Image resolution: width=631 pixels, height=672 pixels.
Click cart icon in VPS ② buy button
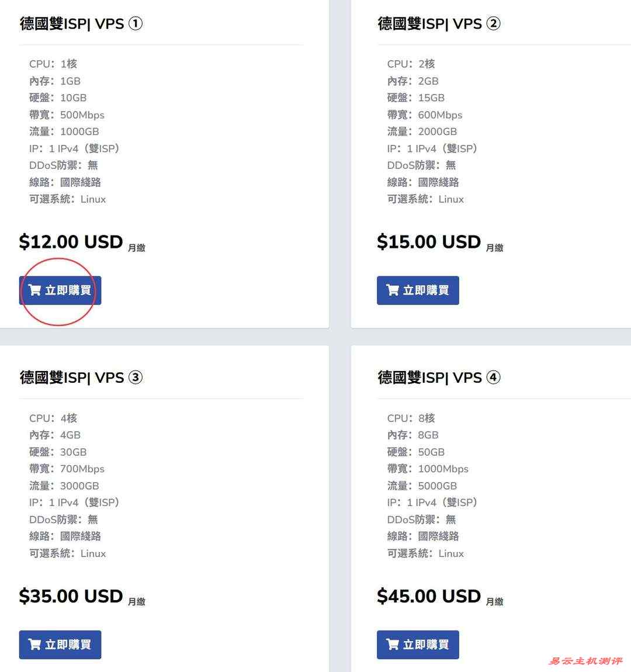tap(393, 290)
